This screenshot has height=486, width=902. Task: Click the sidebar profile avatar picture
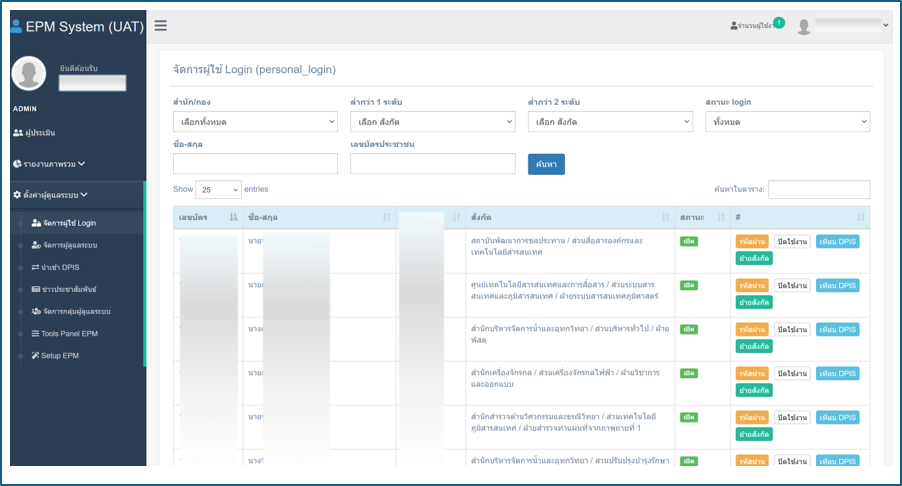[x=29, y=73]
